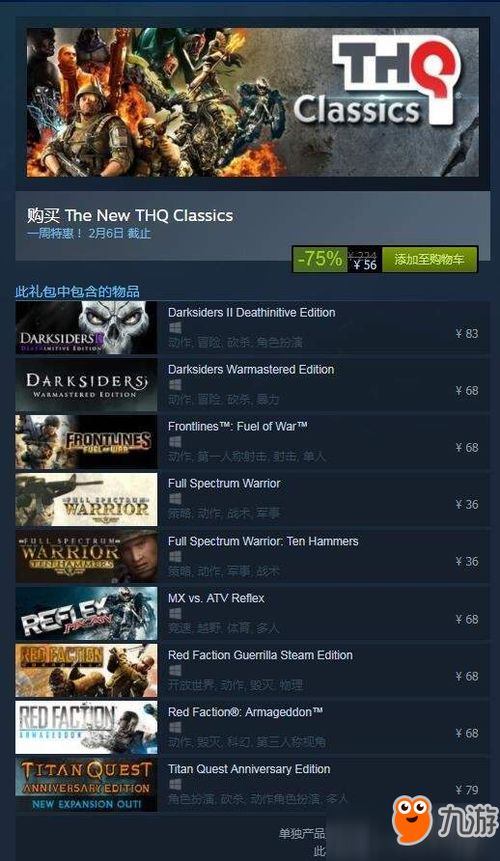Open the Darksiders II Deathinitive Edition thumbnail
500x861 pixels.
coord(86,327)
